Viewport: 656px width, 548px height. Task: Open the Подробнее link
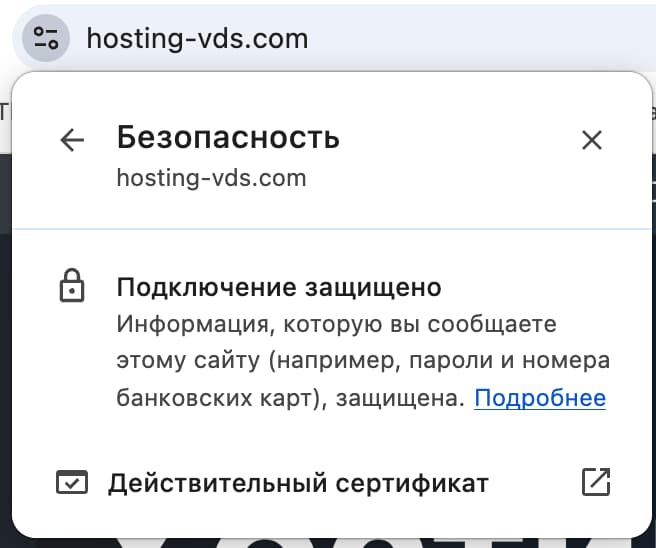coord(540,398)
